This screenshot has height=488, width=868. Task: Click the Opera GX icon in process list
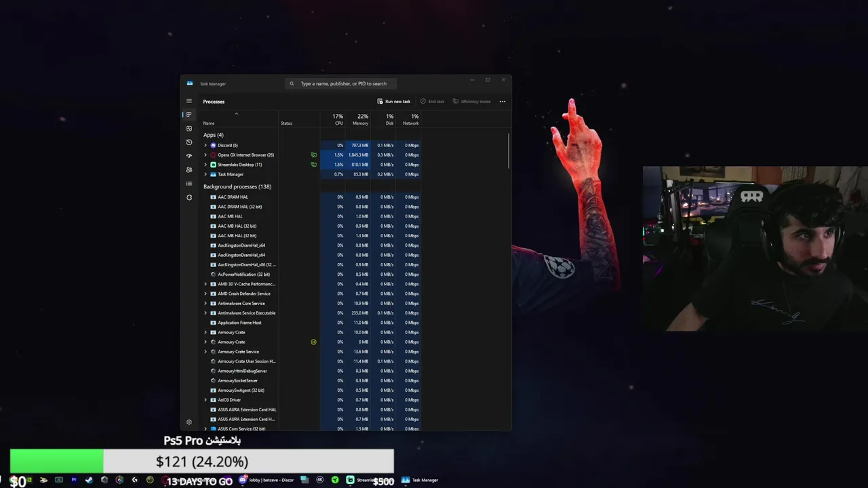(x=213, y=155)
